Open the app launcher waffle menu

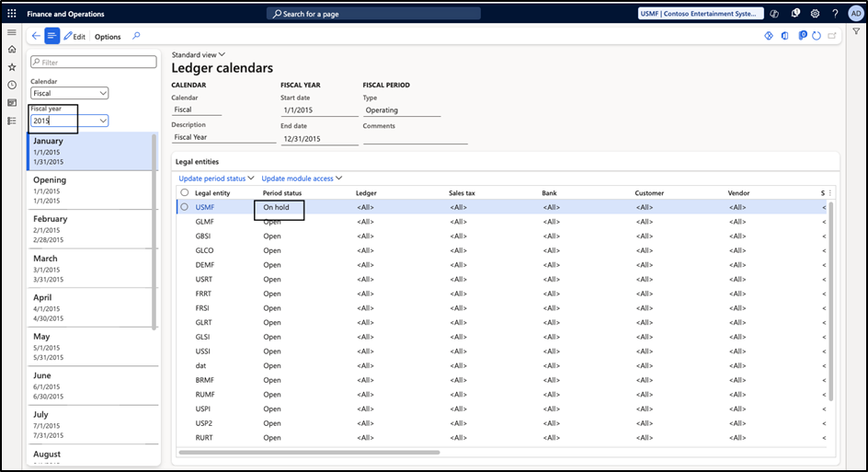tap(12, 14)
